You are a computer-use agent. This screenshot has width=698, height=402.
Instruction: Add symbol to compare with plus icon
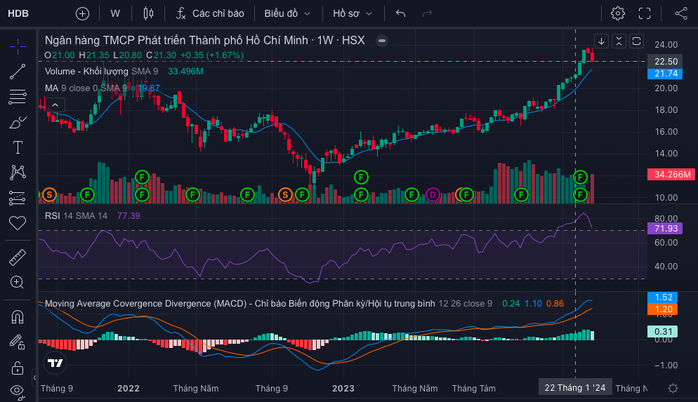point(82,14)
